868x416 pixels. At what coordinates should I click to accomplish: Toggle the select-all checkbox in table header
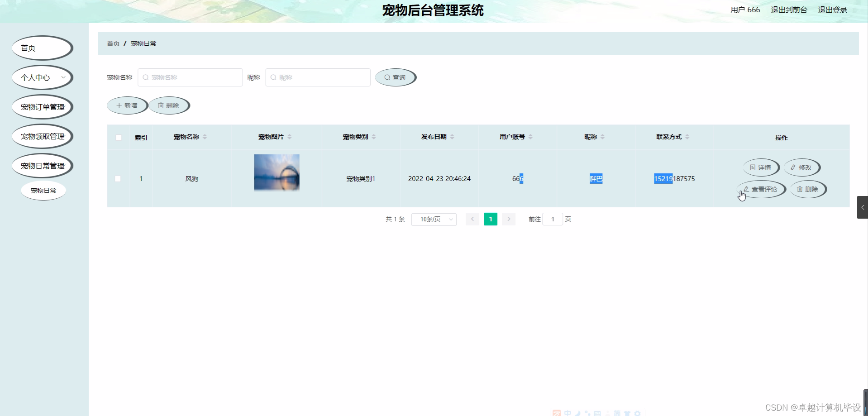(118, 137)
